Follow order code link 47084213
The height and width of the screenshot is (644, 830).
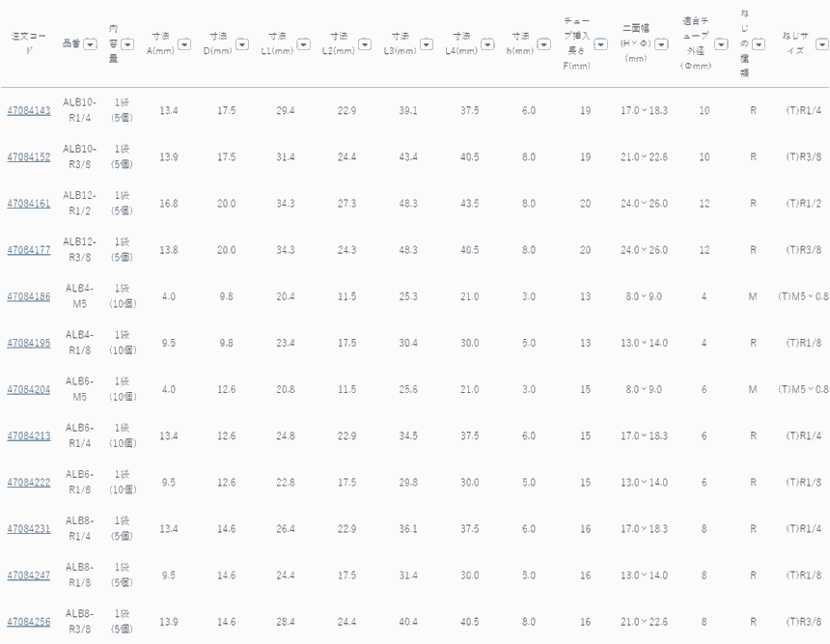(x=29, y=435)
